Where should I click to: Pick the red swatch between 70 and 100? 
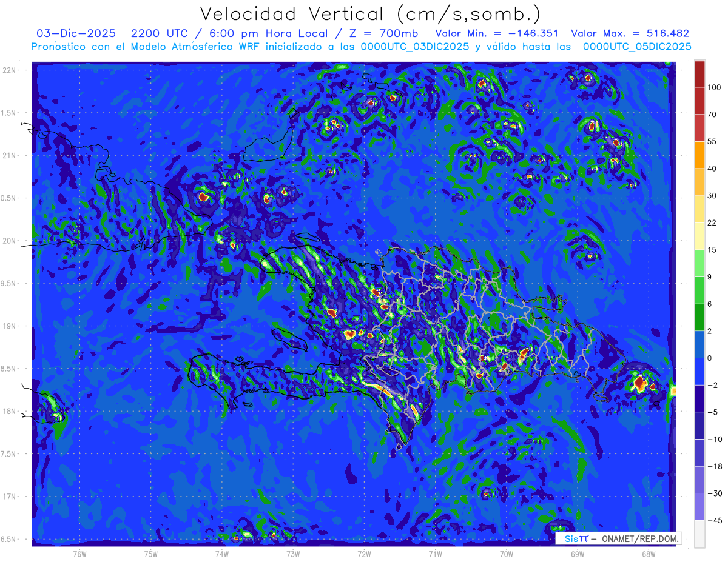coord(699,101)
